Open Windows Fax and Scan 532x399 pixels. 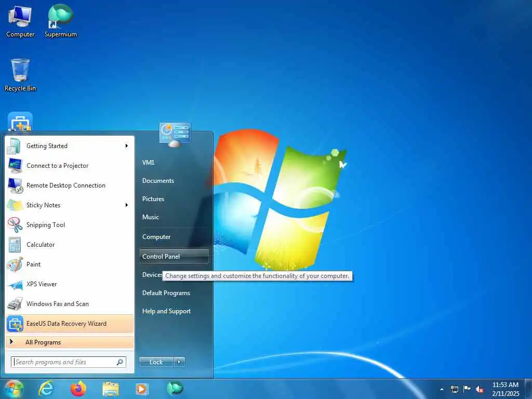coord(70,303)
